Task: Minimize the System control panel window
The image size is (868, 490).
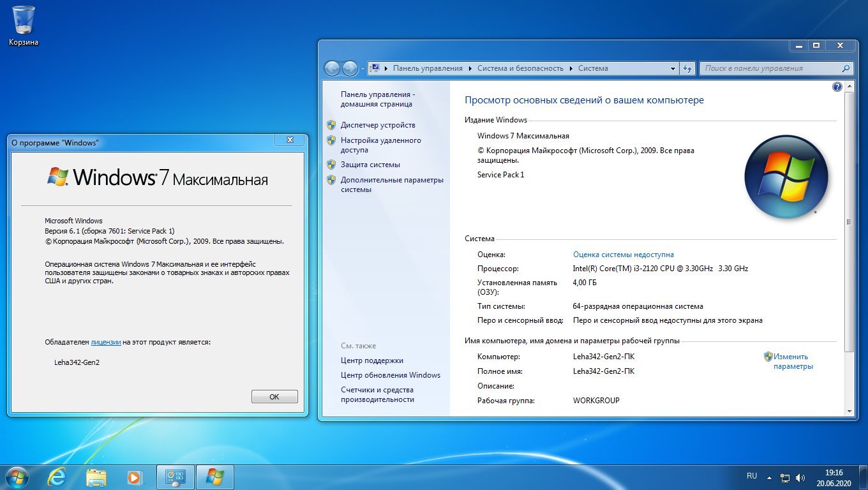Action: 799,46
